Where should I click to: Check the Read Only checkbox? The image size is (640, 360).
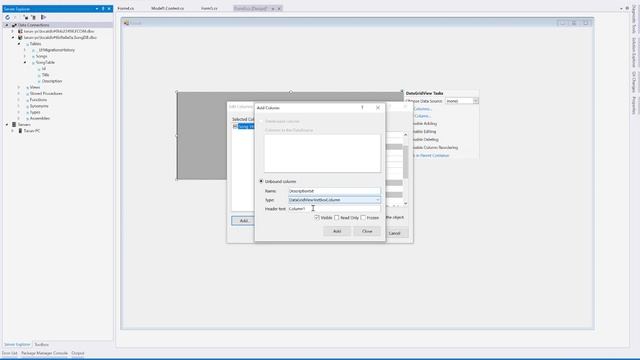pyautogui.click(x=337, y=218)
